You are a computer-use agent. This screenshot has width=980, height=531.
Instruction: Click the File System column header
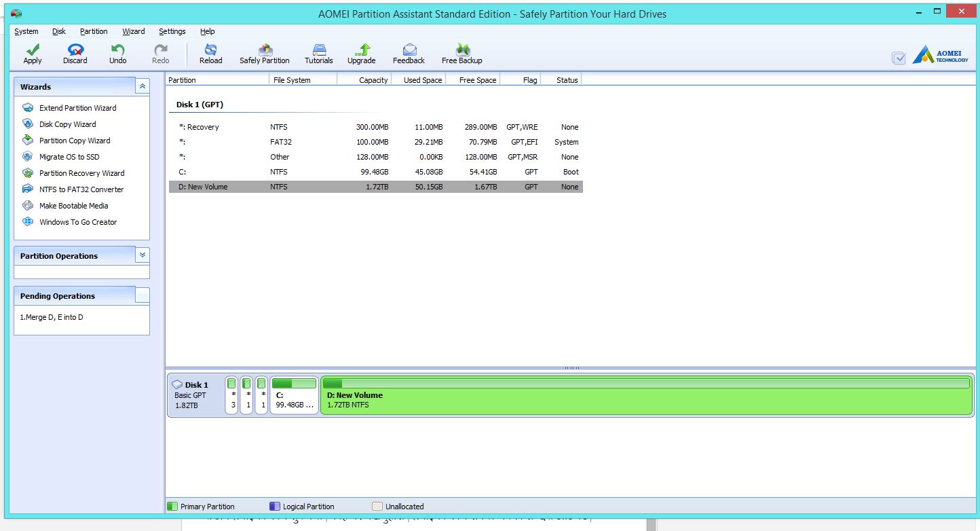[303, 80]
